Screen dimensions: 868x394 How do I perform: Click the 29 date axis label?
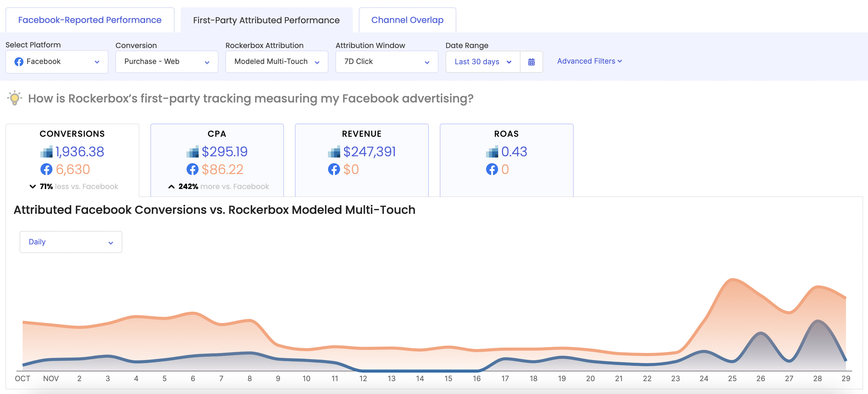click(x=846, y=378)
